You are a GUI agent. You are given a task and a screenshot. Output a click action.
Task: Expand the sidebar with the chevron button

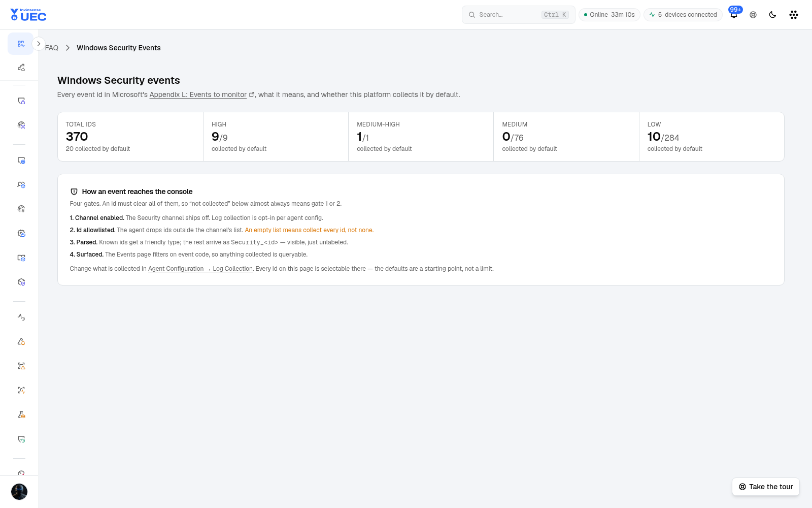[x=39, y=44]
